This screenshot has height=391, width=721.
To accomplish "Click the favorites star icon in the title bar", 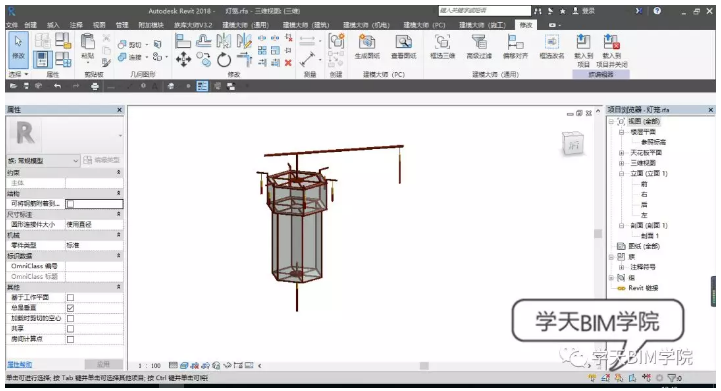I will tap(562, 11).
